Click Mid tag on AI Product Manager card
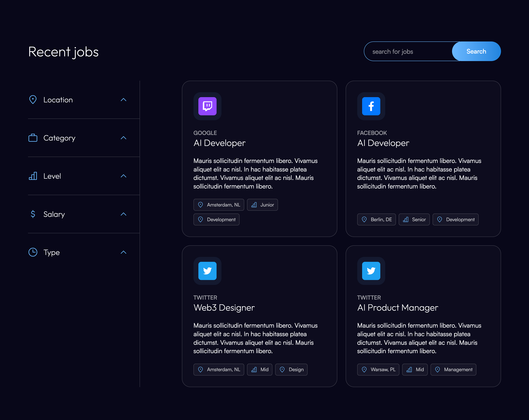The width and height of the screenshot is (529, 420). pyautogui.click(x=415, y=369)
